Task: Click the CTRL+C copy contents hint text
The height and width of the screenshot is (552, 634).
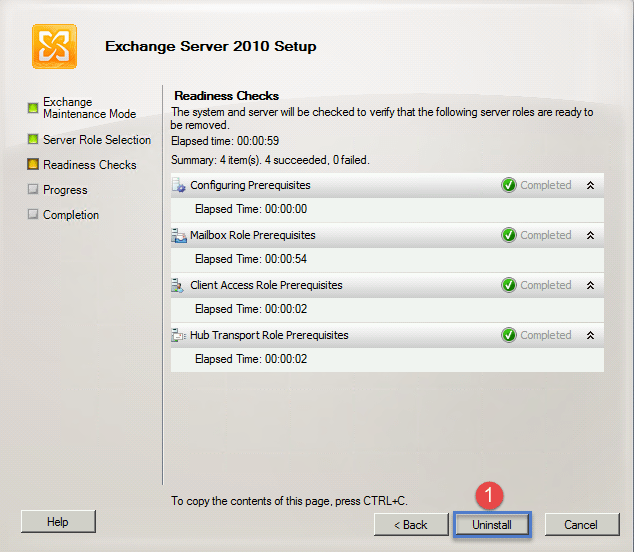Action: [x=289, y=501]
